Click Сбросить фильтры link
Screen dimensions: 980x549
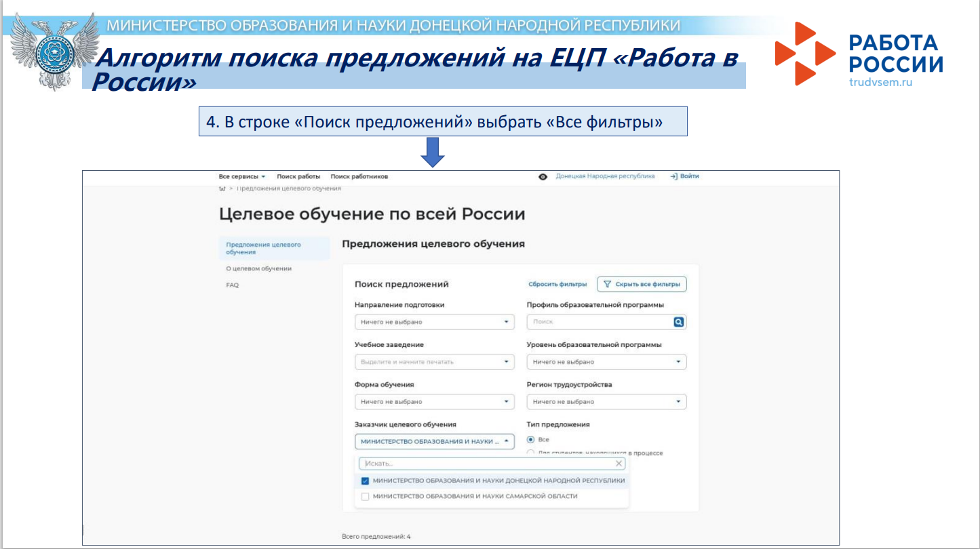point(557,285)
